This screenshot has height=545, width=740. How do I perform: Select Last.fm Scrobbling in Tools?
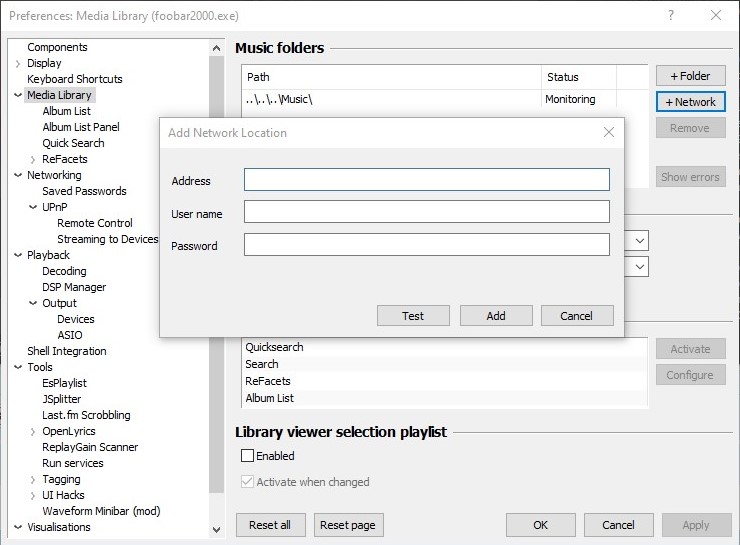tap(86, 415)
